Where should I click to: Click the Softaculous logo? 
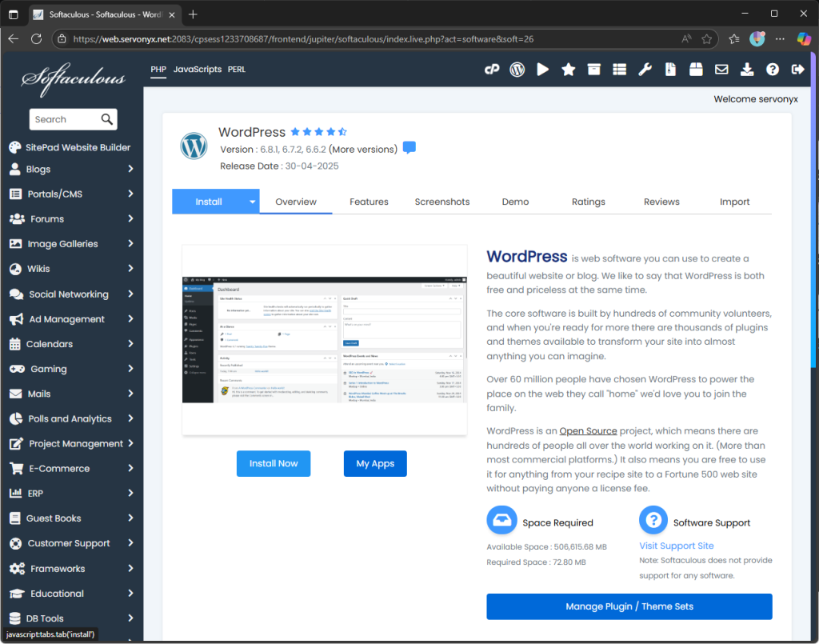(x=73, y=79)
